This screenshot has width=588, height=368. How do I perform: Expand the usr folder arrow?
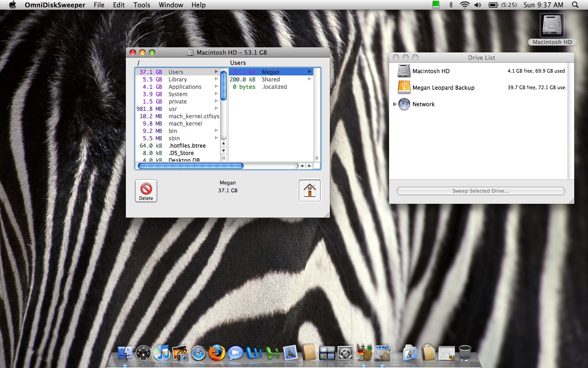click(216, 109)
